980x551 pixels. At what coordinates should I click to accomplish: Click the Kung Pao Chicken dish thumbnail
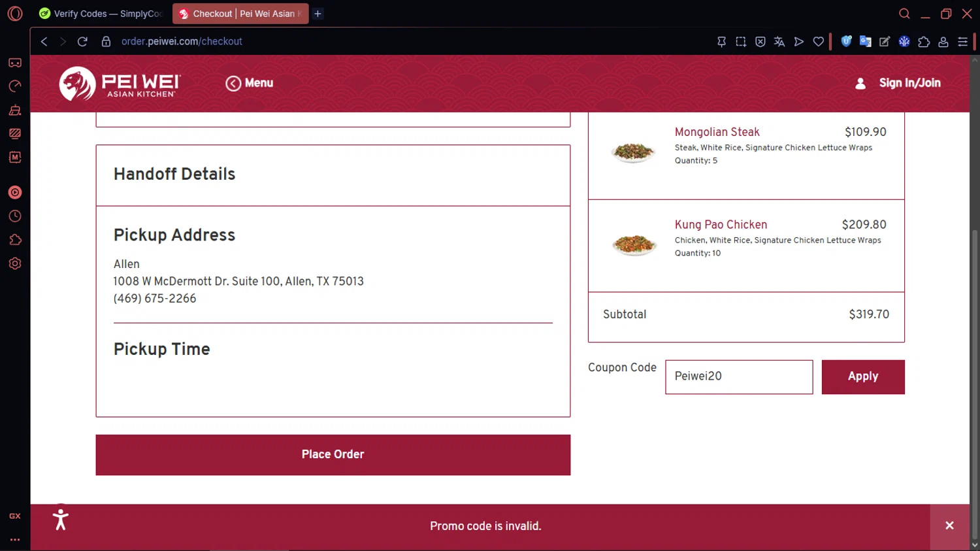[x=634, y=244]
